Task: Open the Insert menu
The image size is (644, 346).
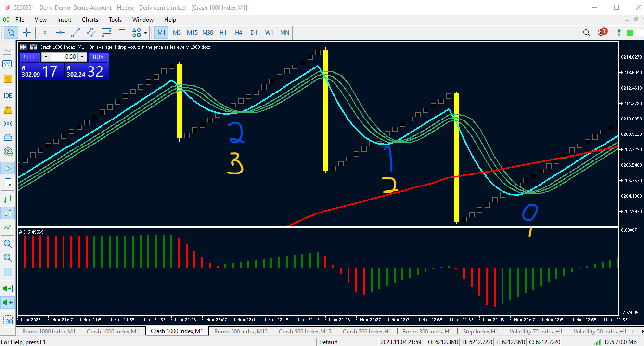Action: coord(64,20)
